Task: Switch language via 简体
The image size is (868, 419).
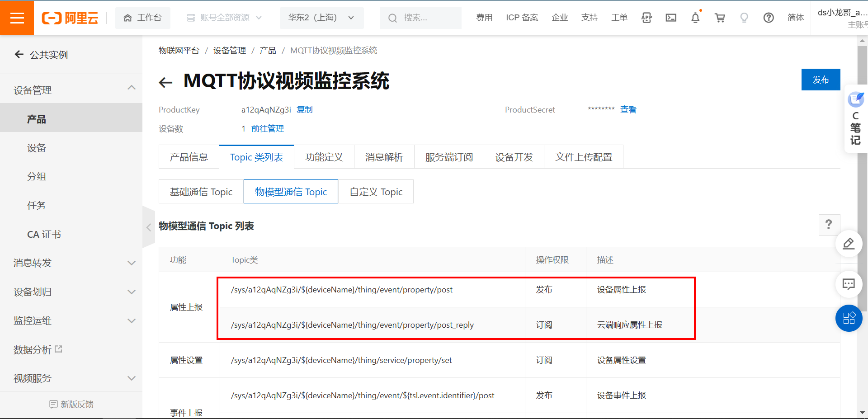Action: pos(796,18)
